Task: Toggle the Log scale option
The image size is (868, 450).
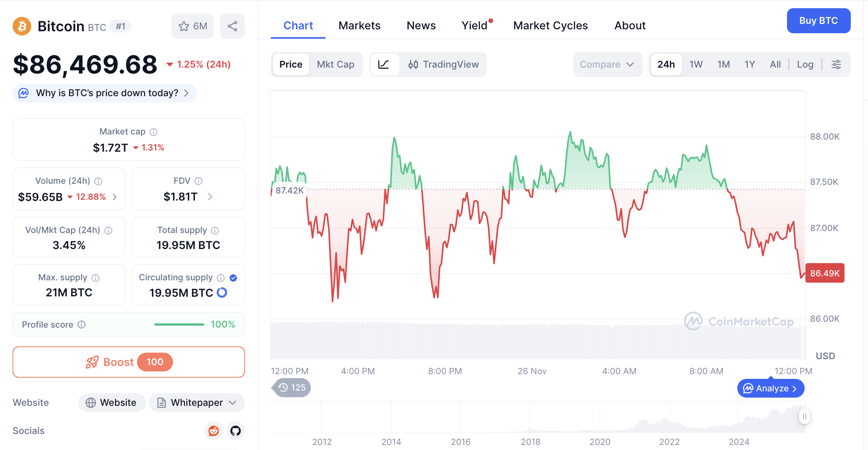Action: point(805,65)
